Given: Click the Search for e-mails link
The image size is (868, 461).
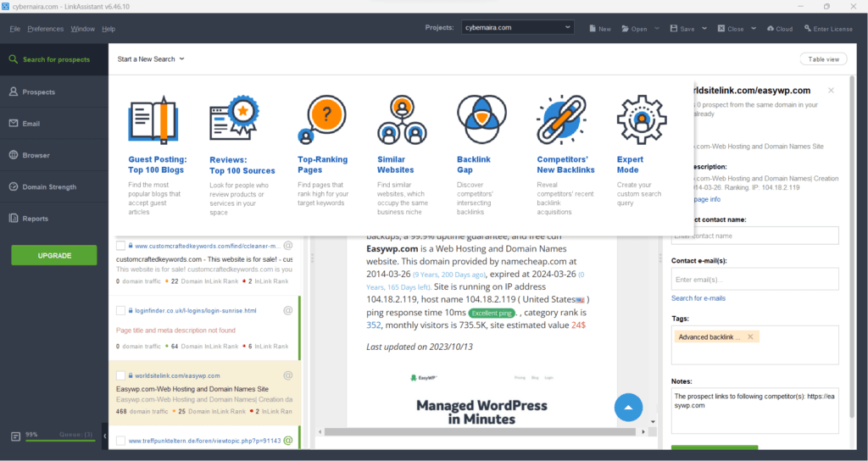Looking at the screenshot, I should 698,298.
